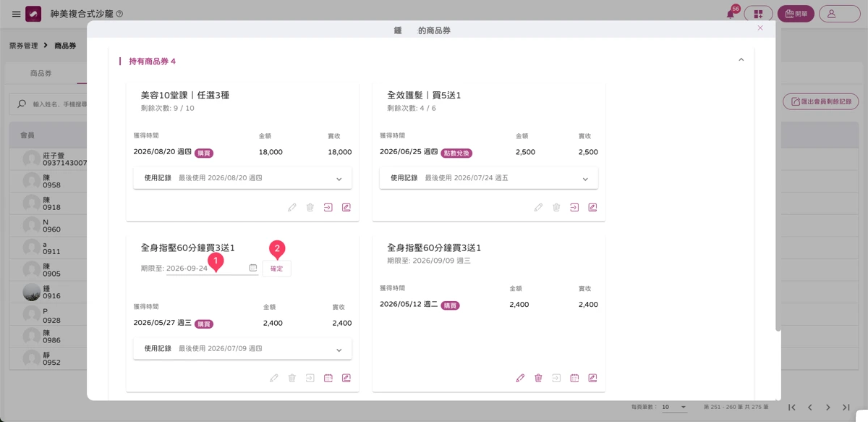The image size is (868, 422).
Task: Select member row 莊子萱
Action: [x=48, y=159]
